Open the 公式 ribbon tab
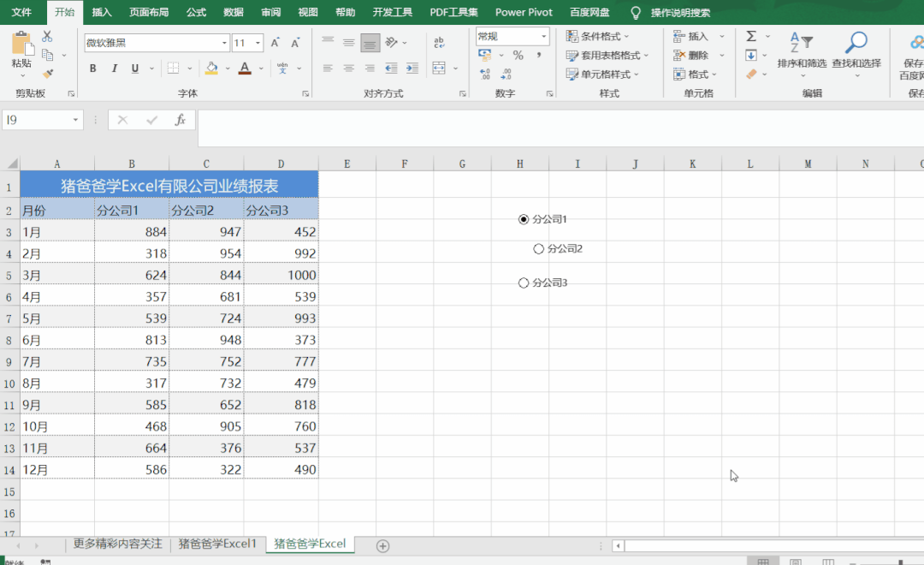924x565 pixels. pos(196,12)
